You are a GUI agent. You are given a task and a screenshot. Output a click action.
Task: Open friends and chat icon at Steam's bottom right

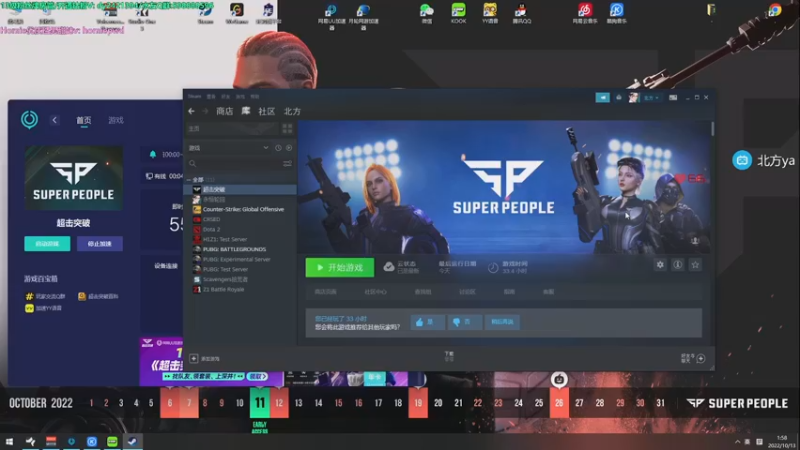(701, 359)
